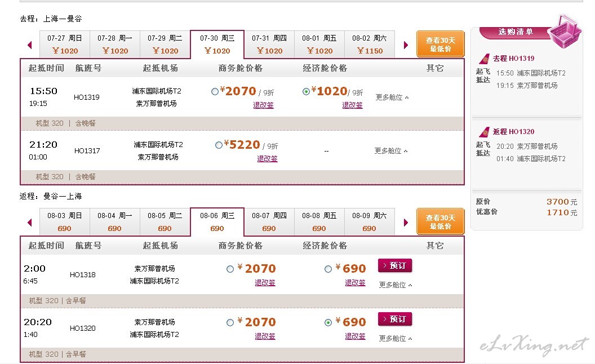
Task: Expand 更多舱位 for flight HO1317
Action: coord(391,151)
